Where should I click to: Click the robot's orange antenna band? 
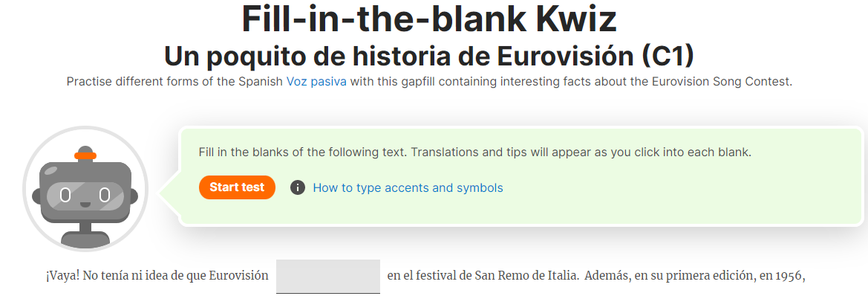pyautogui.click(x=85, y=155)
